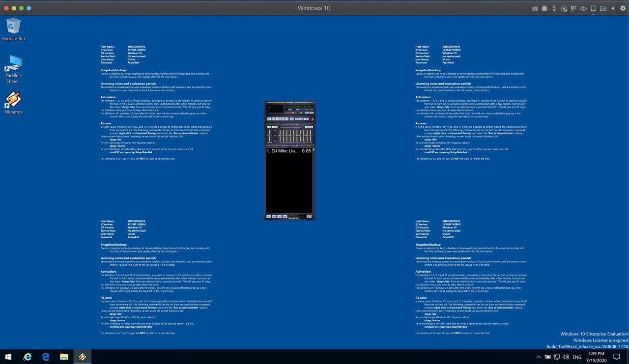Click Winamp Next track button
The image size is (629, 364).
[x=286, y=119]
